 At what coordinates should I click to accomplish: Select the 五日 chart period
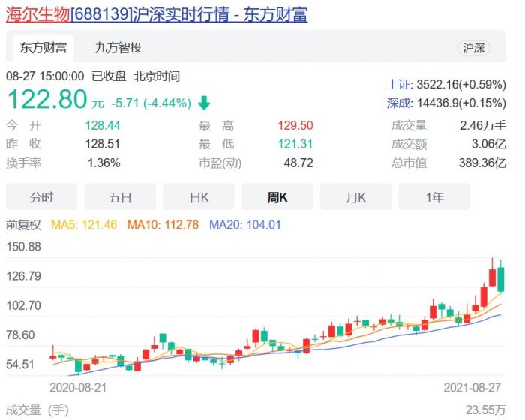tap(120, 197)
